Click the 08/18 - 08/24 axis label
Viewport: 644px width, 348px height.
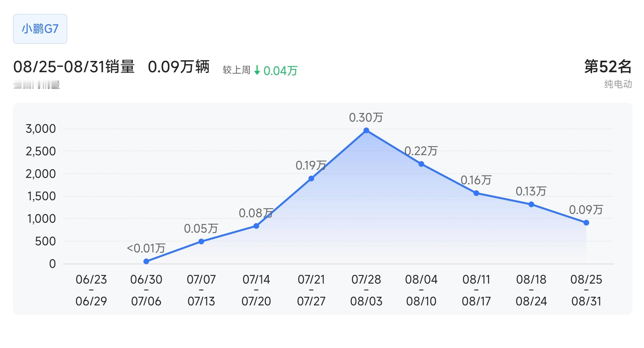tap(531, 290)
